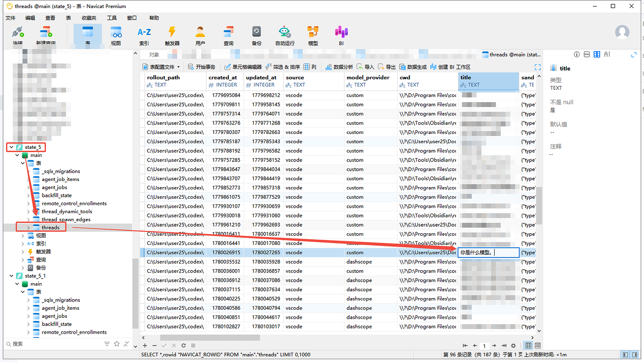Viewport: 644px width, 362px height.
Task: Collapse the state_5 connection node
Action: pyautogui.click(x=11, y=147)
